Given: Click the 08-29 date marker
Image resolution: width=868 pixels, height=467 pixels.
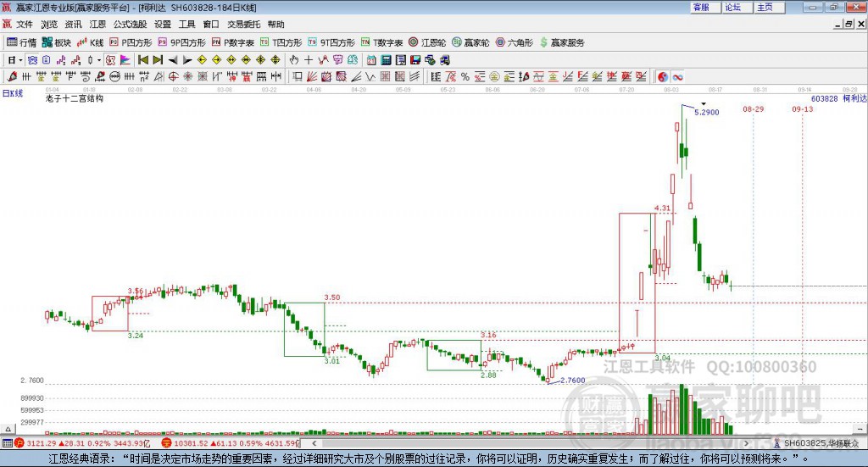Looking at the screenshot, I should pyautogui.click(x=754, y=109).
